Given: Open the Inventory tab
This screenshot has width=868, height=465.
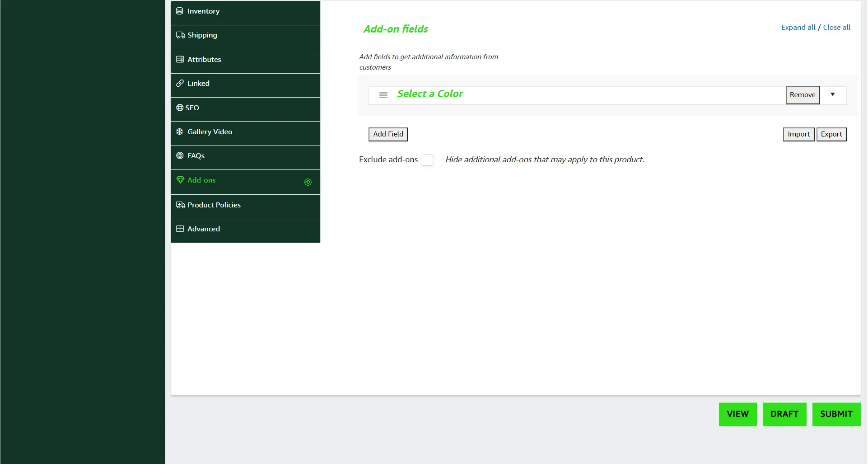Looking at the screenshot, I should (245, 13).
